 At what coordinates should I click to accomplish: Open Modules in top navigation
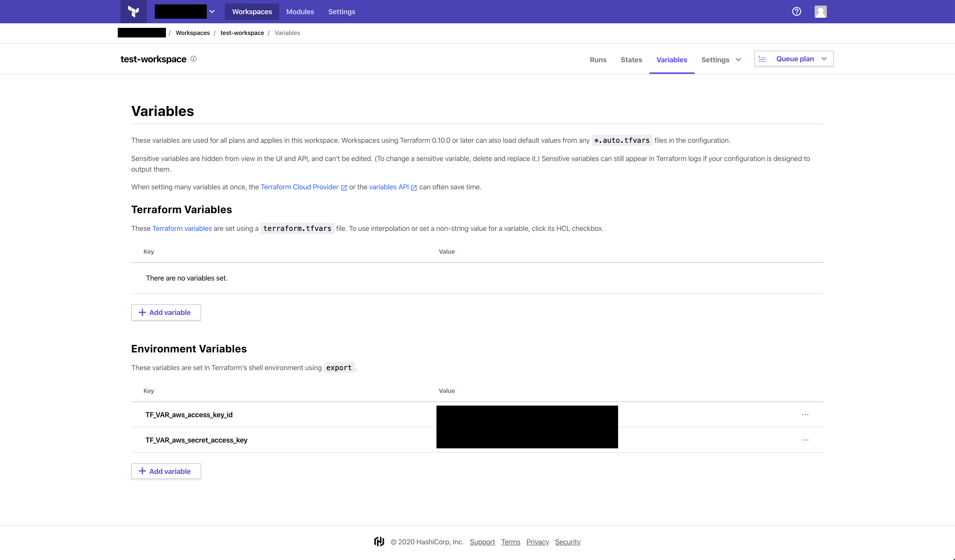(x=300, y=12)
